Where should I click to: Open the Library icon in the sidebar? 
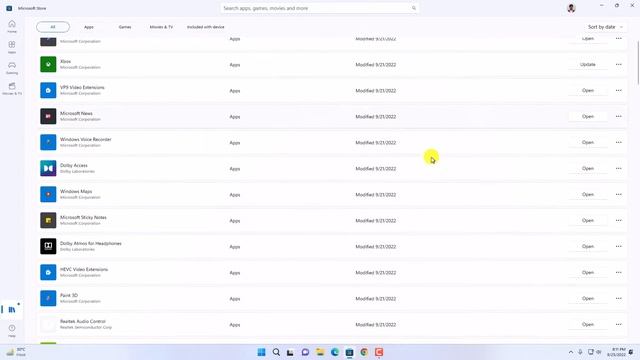coord(12,310)
